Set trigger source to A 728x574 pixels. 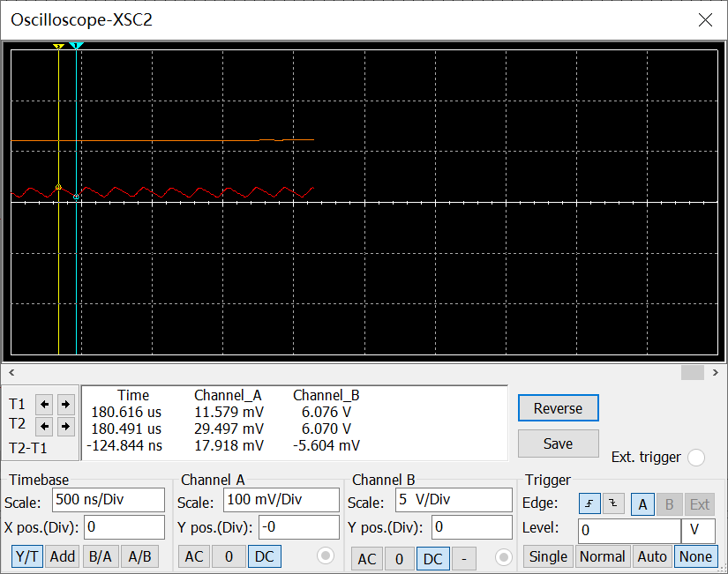coord(642,504)
